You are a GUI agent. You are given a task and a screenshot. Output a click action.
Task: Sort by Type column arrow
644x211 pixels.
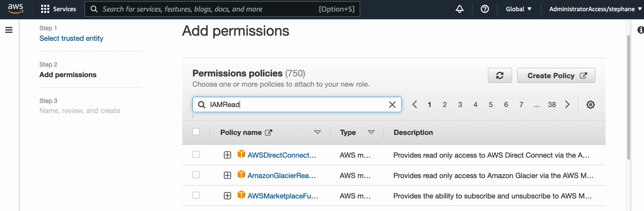click(x=371, y=132)
